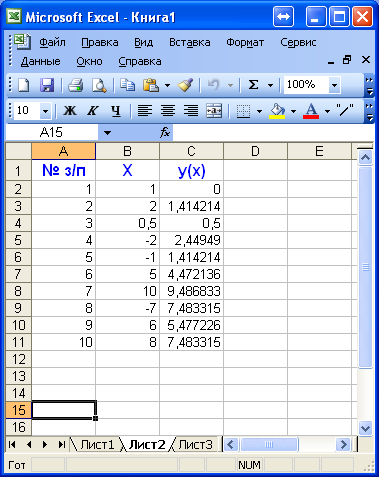The image size is (379, 477).
Task: Click the Print icon
Action: (76, 85)
